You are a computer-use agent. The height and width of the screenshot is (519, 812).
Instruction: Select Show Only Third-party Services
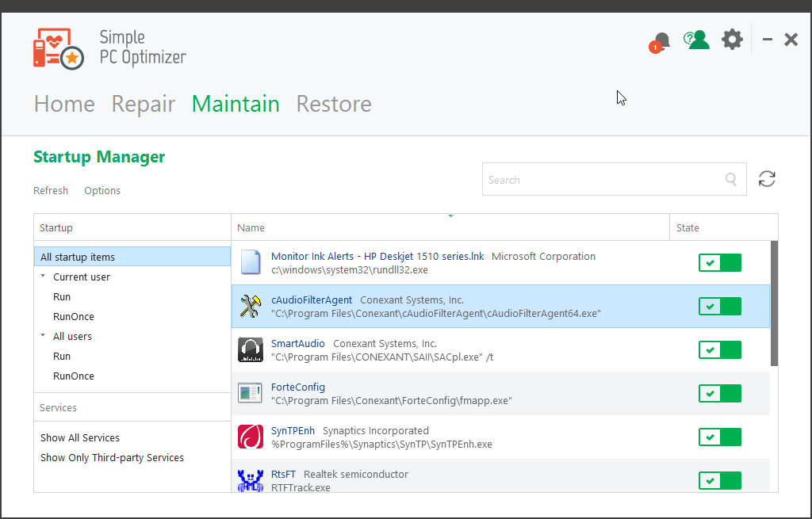(x=112, y=458)
